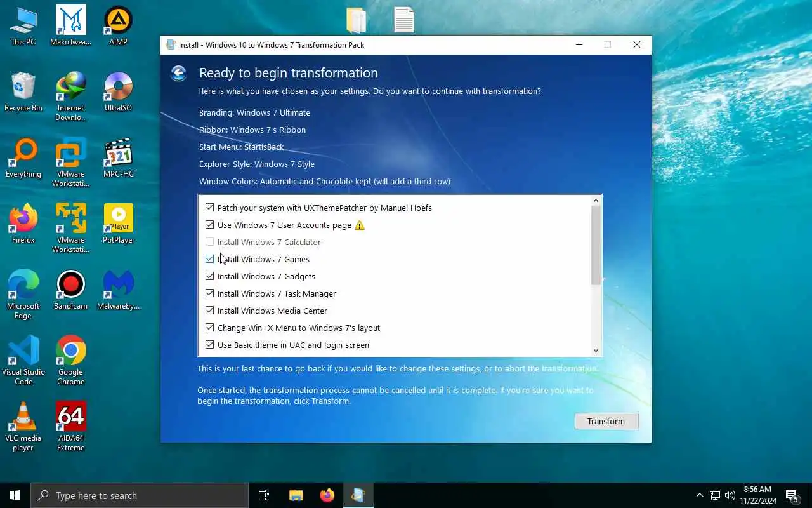Click the Transform button
This screenshot has height=508, width=812.
[x=606, y=421]
